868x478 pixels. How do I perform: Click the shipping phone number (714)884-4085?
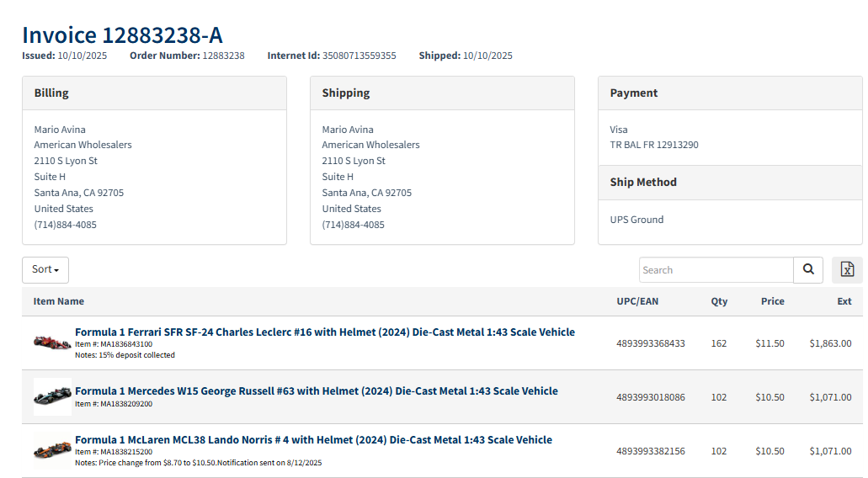[x=354, y=225]
